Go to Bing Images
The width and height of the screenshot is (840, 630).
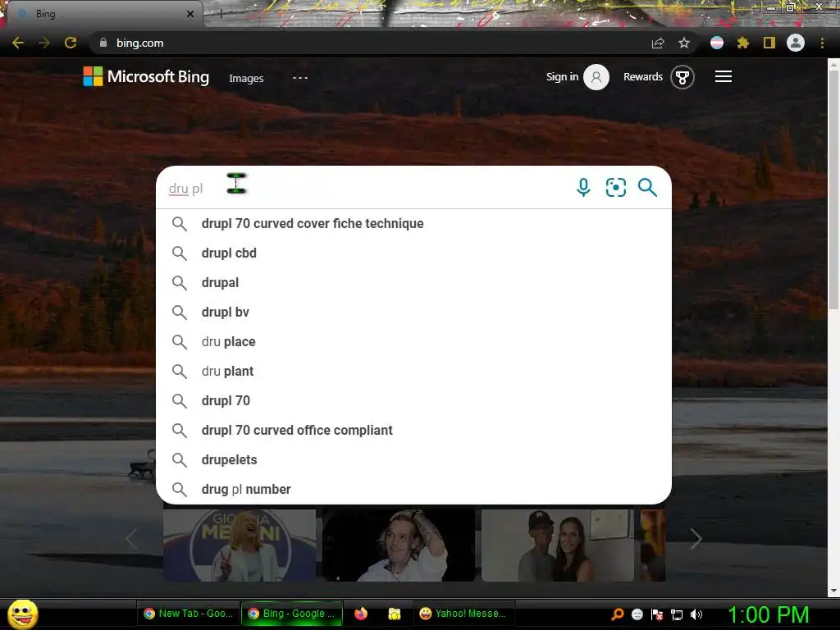(x=246, y=78)
